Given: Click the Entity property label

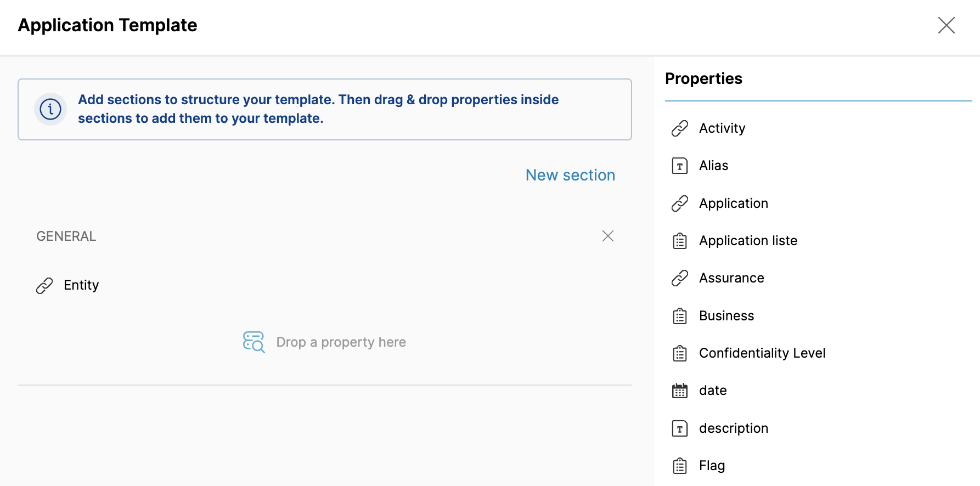Looking at the screenshot, I should click(x=81, y=285).
